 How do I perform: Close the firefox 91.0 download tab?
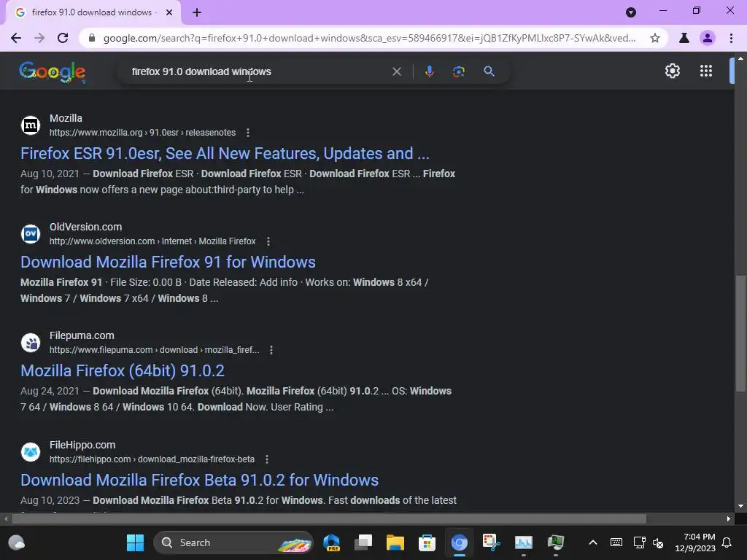(169, 12)
